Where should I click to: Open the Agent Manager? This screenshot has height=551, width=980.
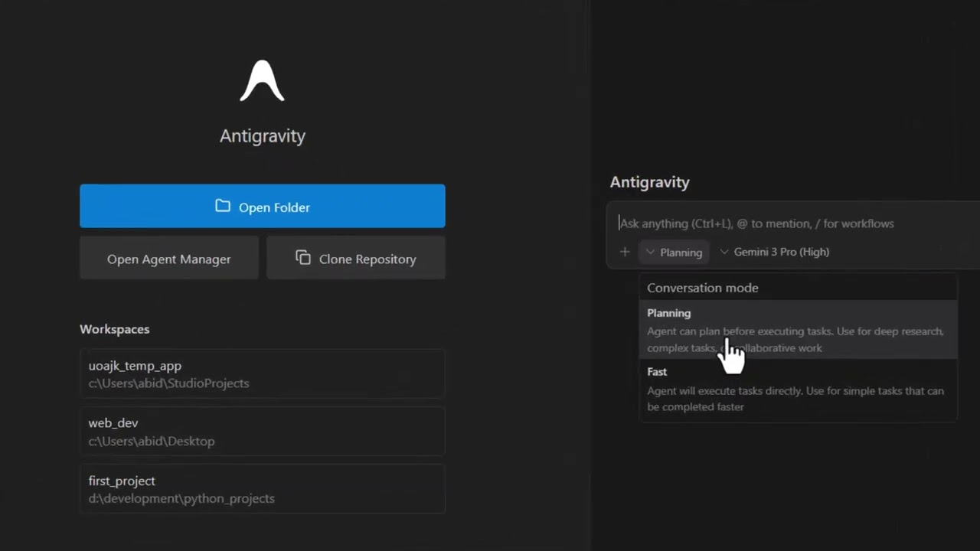click(x=168, y=259)
